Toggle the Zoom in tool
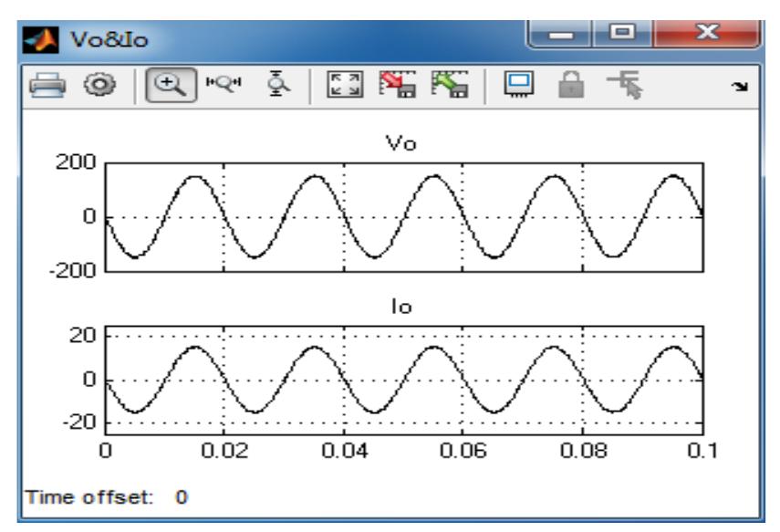Image resolution: width=780 pixels, height=532 pixels. [171, 85]
